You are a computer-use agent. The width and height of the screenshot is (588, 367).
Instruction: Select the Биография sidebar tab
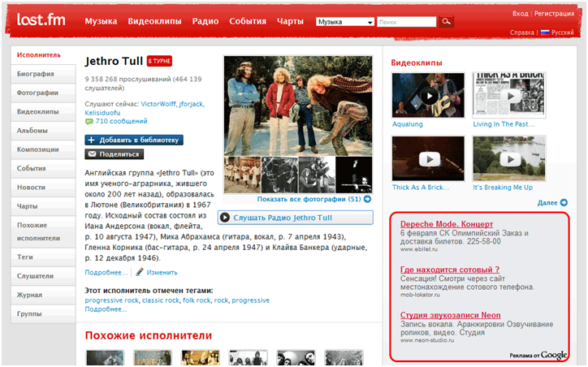pos(44,74)
